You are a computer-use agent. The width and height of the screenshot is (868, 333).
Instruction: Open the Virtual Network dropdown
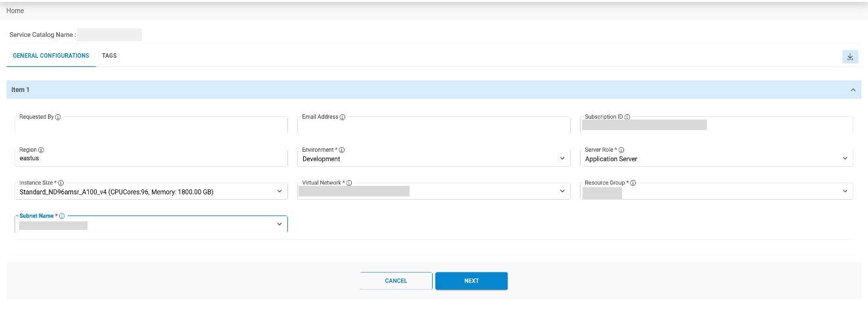(434, 191)
